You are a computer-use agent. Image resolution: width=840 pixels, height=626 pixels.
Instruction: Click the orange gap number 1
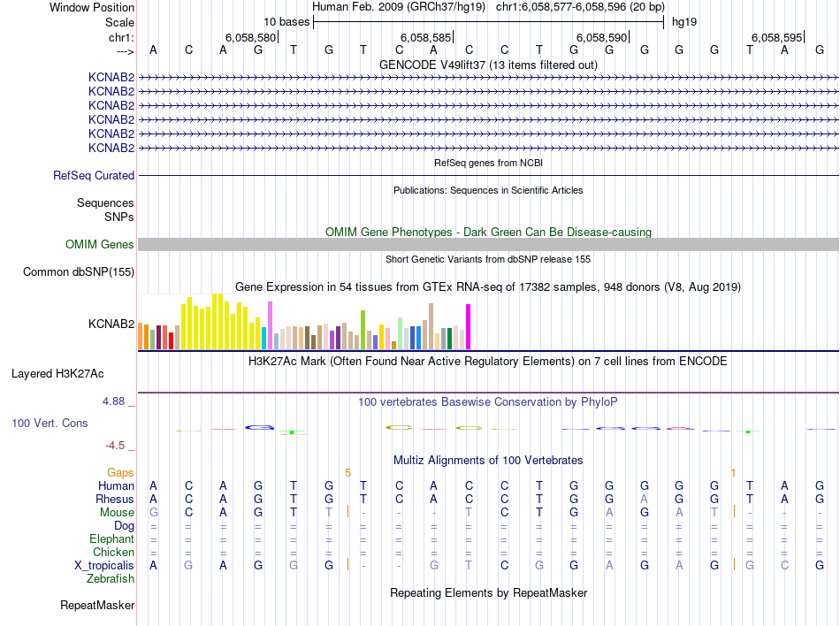coord(733,472)
